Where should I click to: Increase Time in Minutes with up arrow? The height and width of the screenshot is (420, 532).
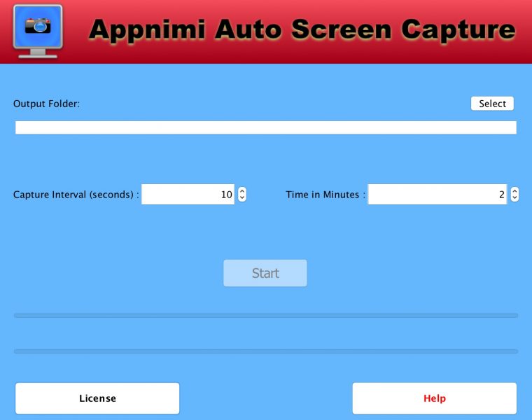point(514,191)
